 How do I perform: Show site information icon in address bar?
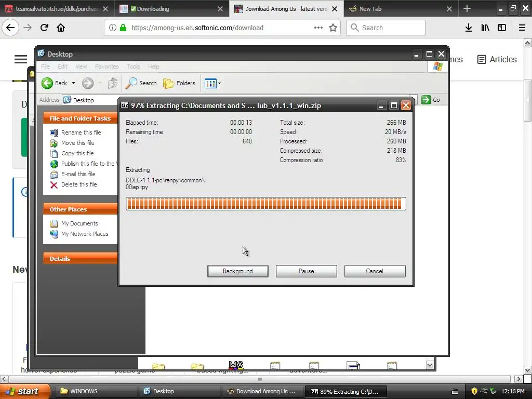coord(112,28)
